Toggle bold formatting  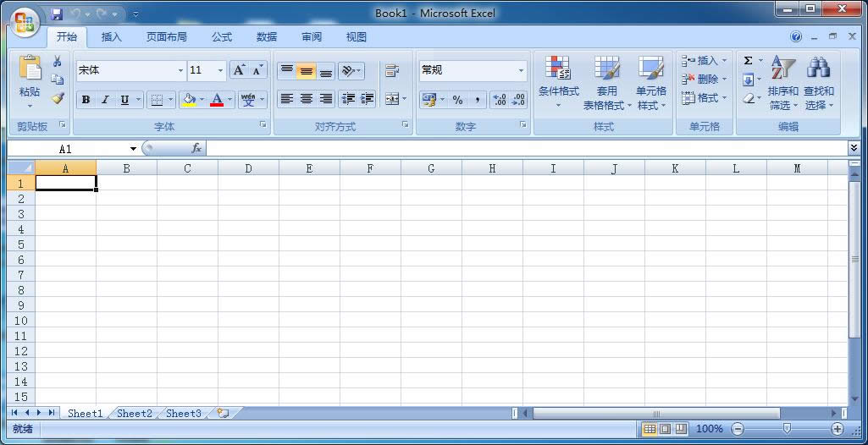click(x=86, y=100)
